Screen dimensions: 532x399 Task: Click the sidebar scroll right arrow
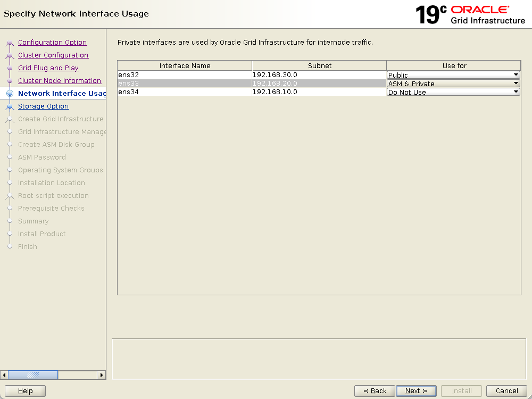(x=101, y=375)
